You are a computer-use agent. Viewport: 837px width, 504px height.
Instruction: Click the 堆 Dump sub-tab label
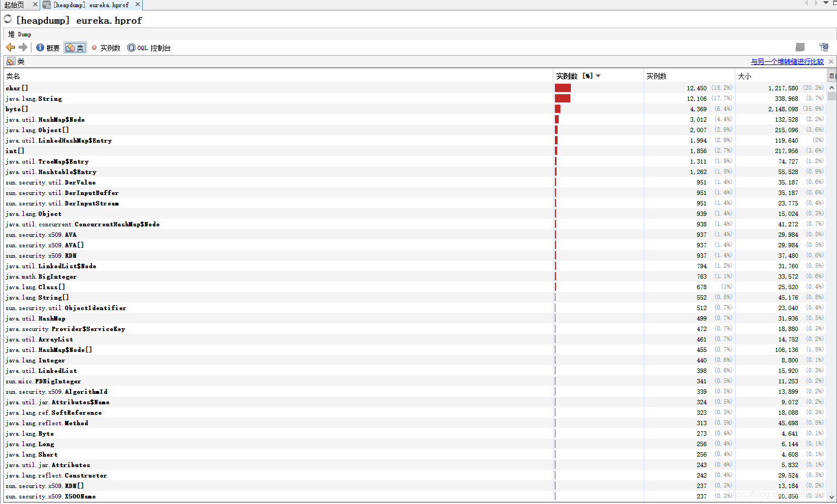tap(20, 34)
